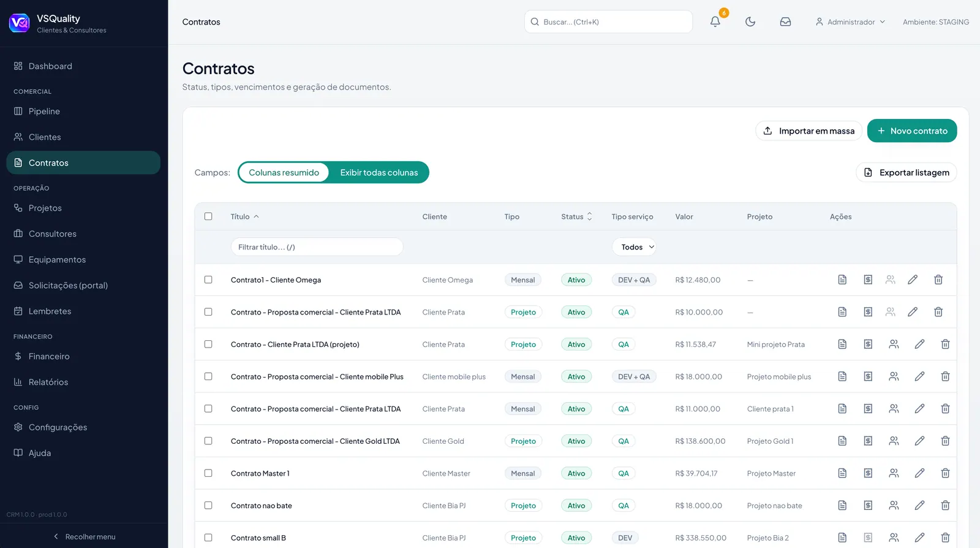Click the Novo contrato button

[x=912, y=131]
